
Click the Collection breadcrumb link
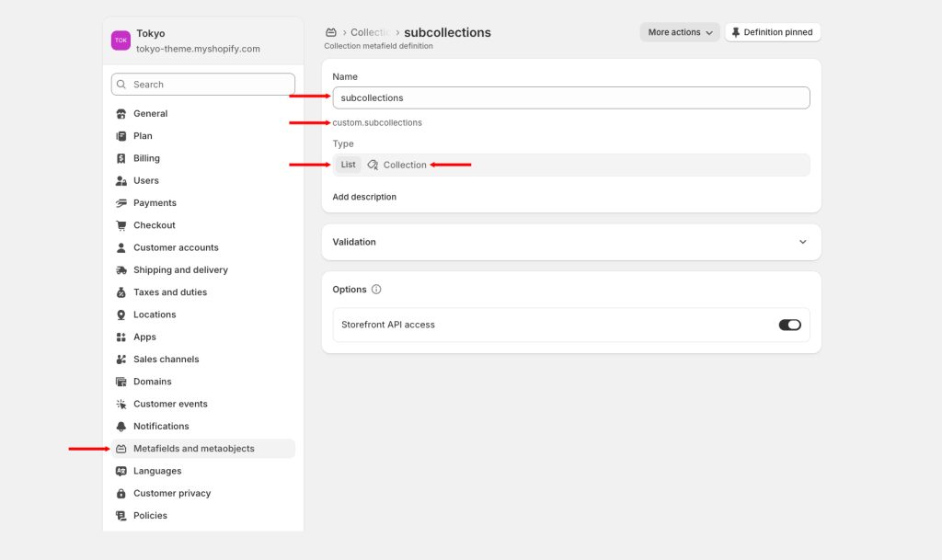click(370, 32)
